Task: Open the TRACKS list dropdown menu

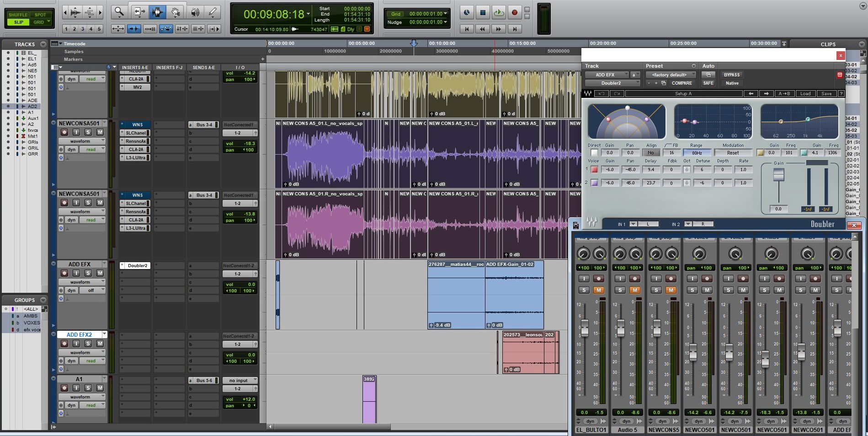Action: [43, 44]
